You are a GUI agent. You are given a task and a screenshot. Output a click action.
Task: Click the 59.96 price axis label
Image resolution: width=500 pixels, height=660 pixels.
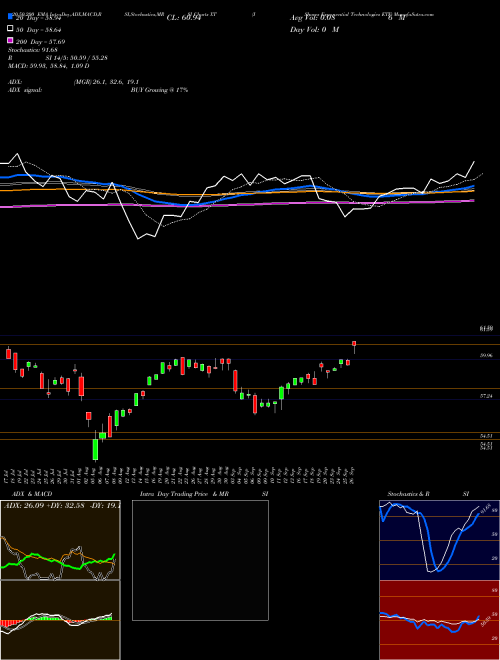coord(486,356)
